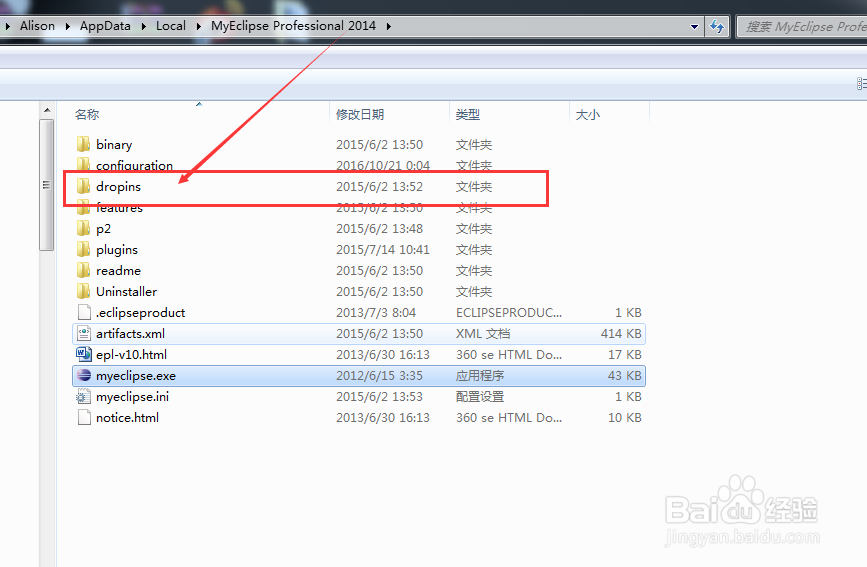The width and height of the screenshot is (867, 567).
Task: Click the notice.html file icon
Action: (84, 417)
